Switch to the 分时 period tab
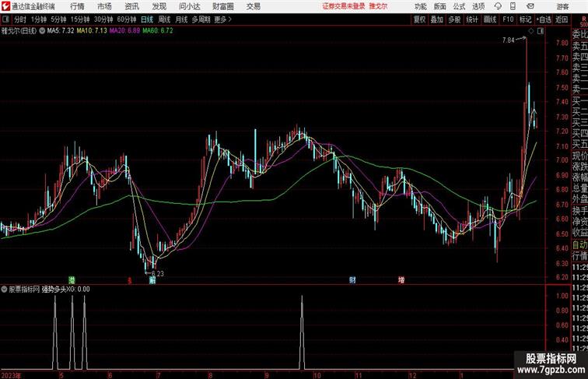This screenshot has width=588, height=379. pyautogui.click(x=20, y=19)
